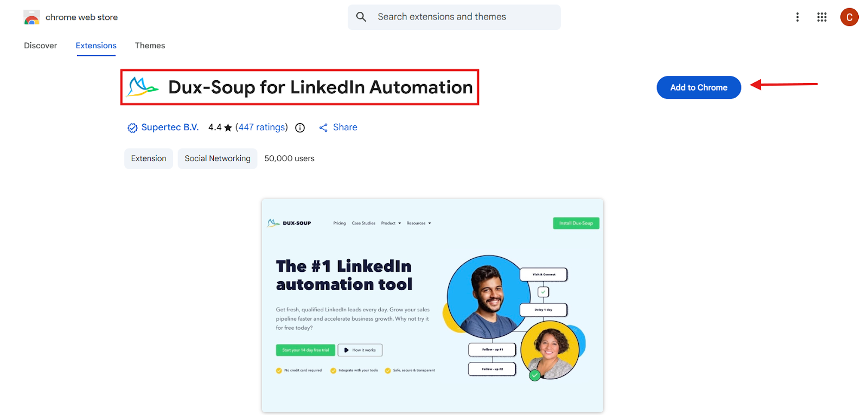Click the check icon by Integrate with your tools
This screenshot has height=415, width=868.
pos(333,371)
